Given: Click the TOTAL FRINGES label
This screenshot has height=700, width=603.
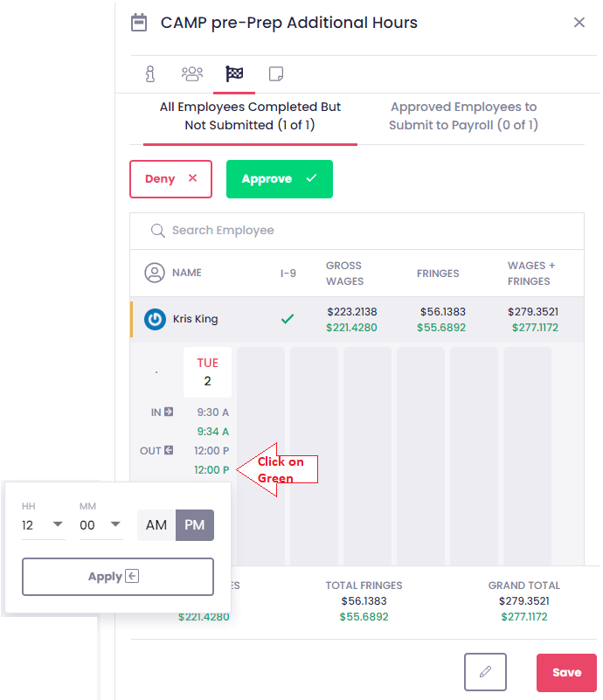Looking at the screenshot, I should (x=364, y=586).
